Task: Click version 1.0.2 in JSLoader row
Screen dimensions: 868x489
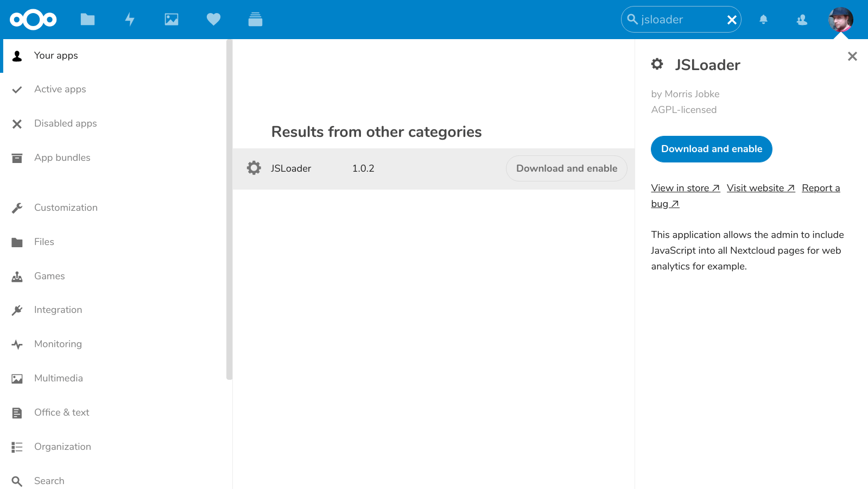Action: (x=363, y=168)
